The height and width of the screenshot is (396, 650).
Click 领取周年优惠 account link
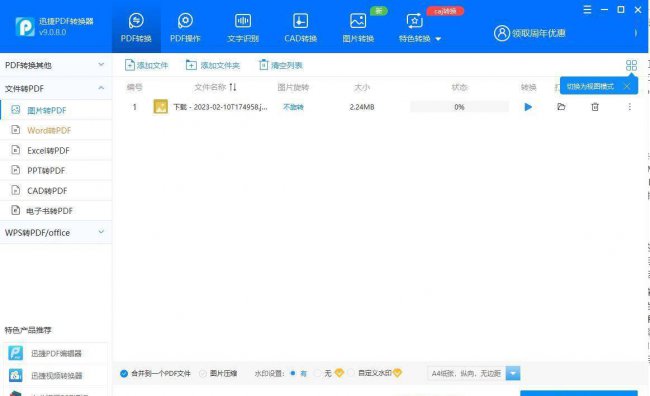coord(530,33)
